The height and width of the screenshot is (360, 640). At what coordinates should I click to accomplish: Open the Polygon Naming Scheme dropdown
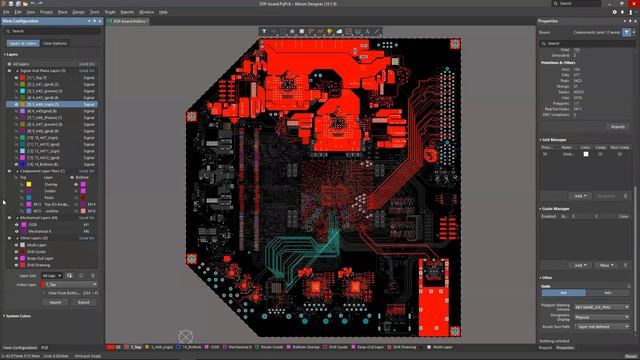tap(602, 307)
